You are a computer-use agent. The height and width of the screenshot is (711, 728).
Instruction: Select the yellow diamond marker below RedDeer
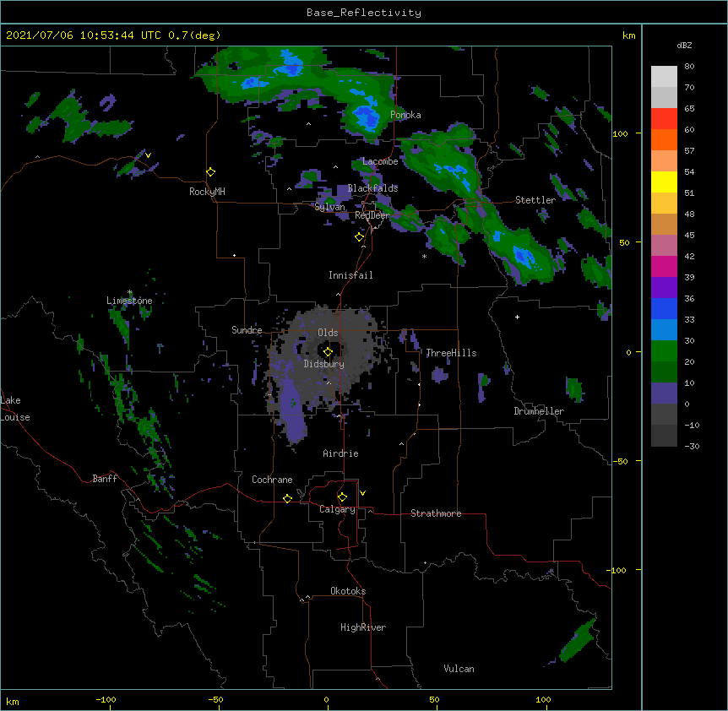(360, 237)
